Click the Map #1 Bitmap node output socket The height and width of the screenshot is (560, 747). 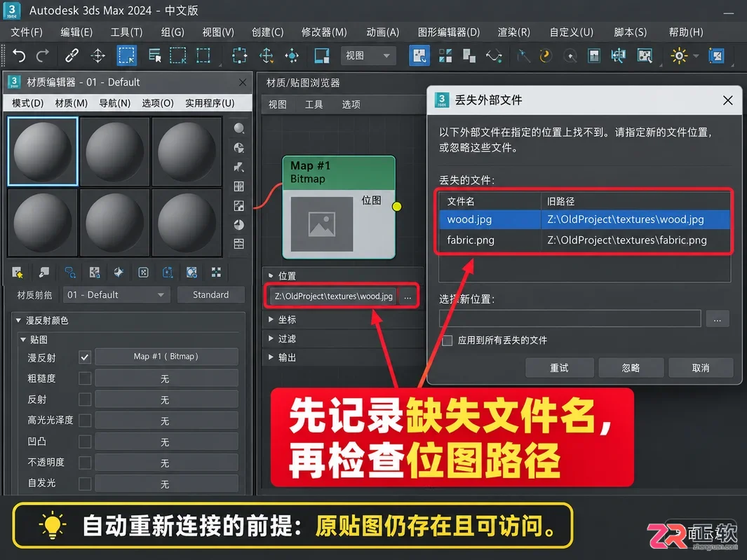397,206
